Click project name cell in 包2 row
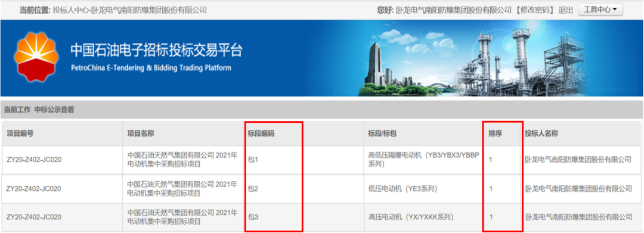Viewport: 644px width, 233px height. pyautogui.click(x=182, y=189)
